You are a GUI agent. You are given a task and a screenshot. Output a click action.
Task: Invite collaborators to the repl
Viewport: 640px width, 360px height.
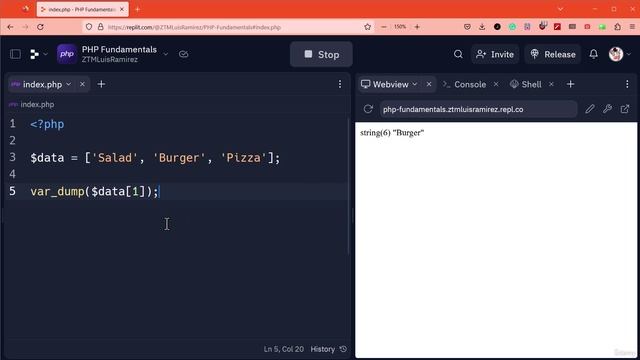(x=495, y=54)
